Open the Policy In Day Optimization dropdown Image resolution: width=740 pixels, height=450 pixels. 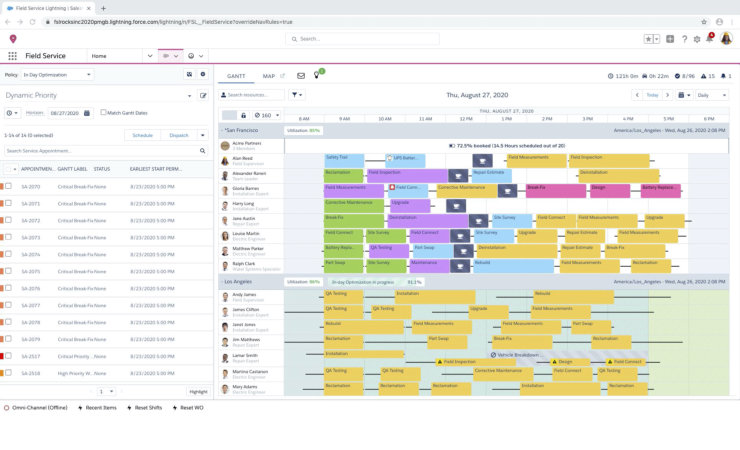(57, 75)
